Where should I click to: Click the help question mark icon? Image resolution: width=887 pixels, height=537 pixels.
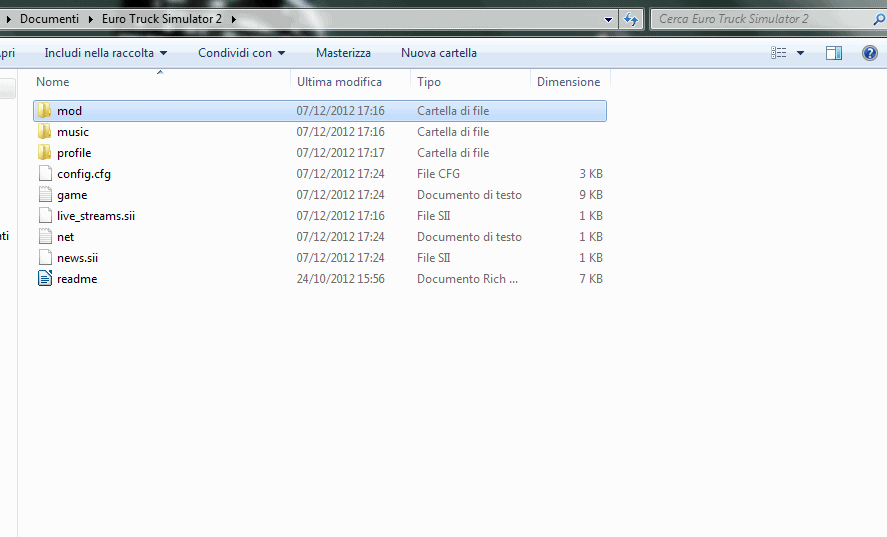click(x=869, y=53)
